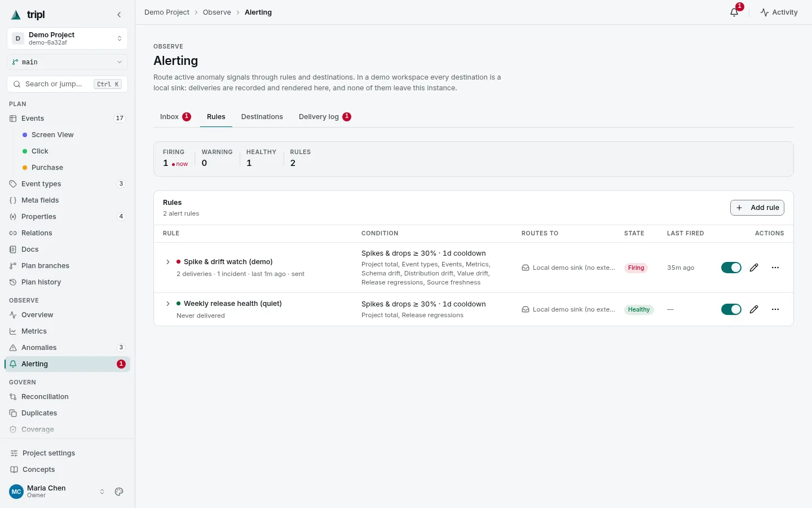This screenshot has width=812, height=508.
Task: Open the notifications bell
Action: point(734,12)
